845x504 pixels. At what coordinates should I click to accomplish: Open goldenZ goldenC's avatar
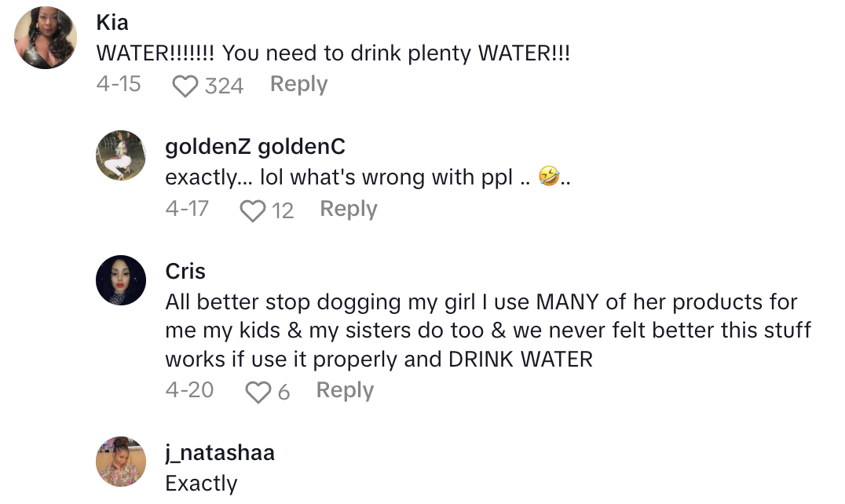(121, 155)
